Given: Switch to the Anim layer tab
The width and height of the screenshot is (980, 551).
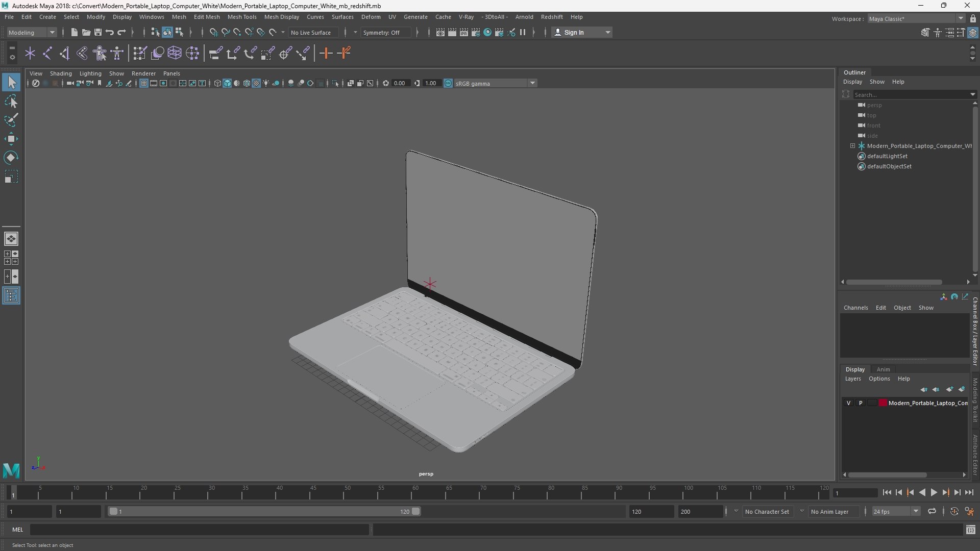Looking at the screenshot, I should pos(883,369).
